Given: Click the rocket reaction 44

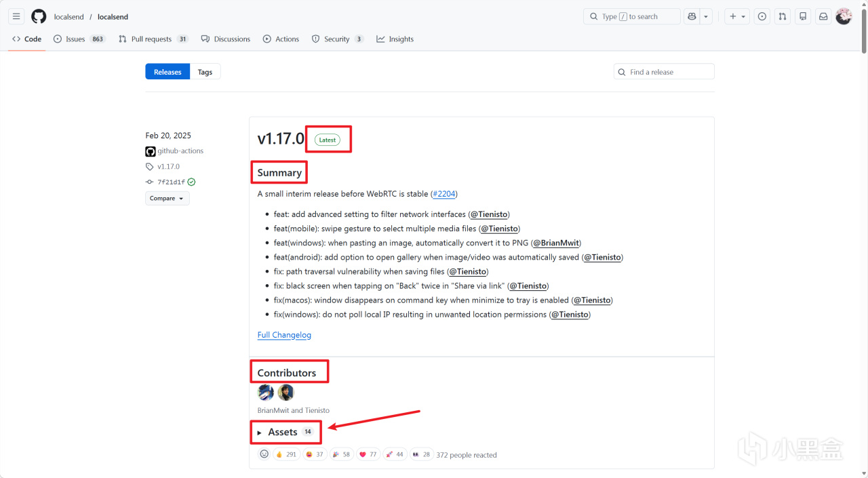Looking at the screenshot, I should (x=395, y=454).
